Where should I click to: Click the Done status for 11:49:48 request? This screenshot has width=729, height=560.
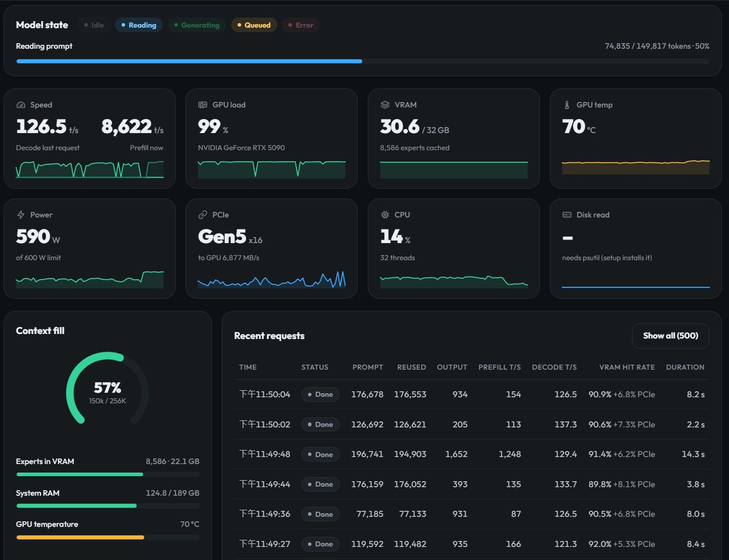pos(321,454)
